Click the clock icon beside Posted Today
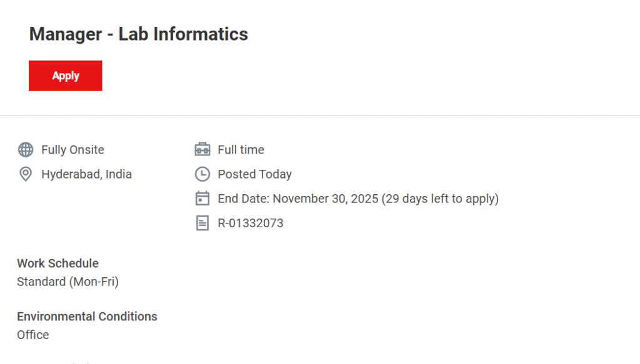 click(202, 174)
